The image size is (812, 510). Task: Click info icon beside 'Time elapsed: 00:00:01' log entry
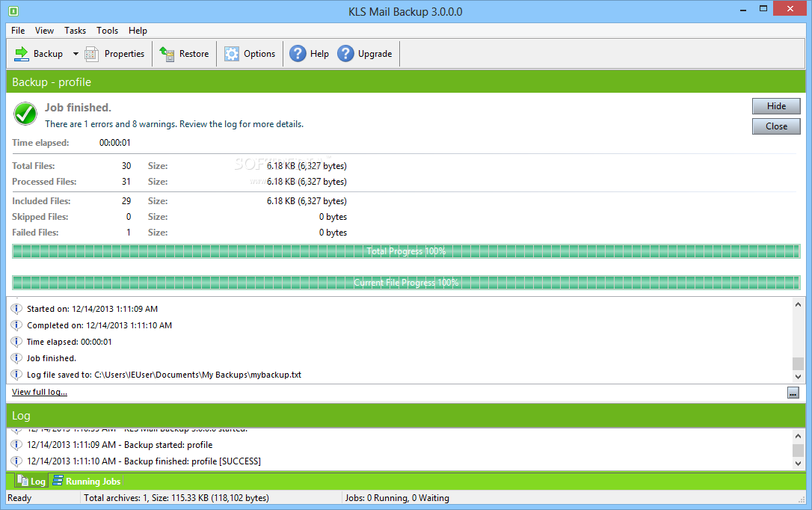pos(16,342)
